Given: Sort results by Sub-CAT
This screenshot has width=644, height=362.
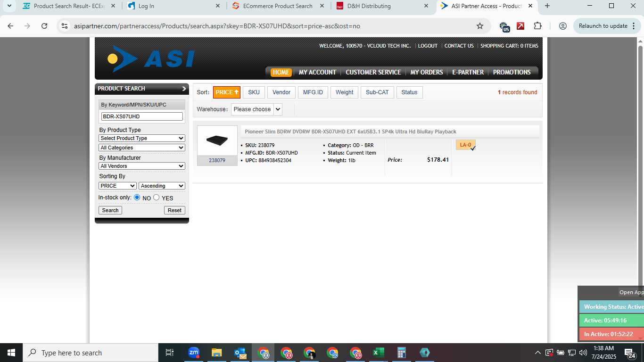Looking at the screenshot, I should click(378, 92).
